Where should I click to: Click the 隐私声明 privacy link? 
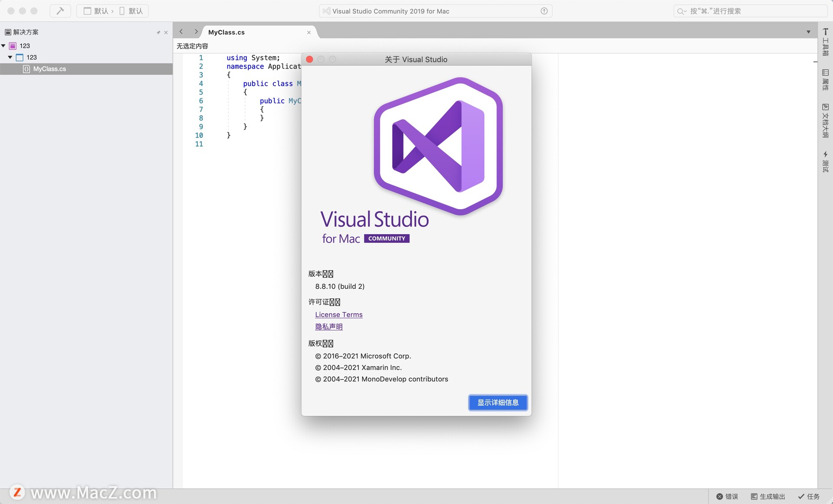point(328,327)
